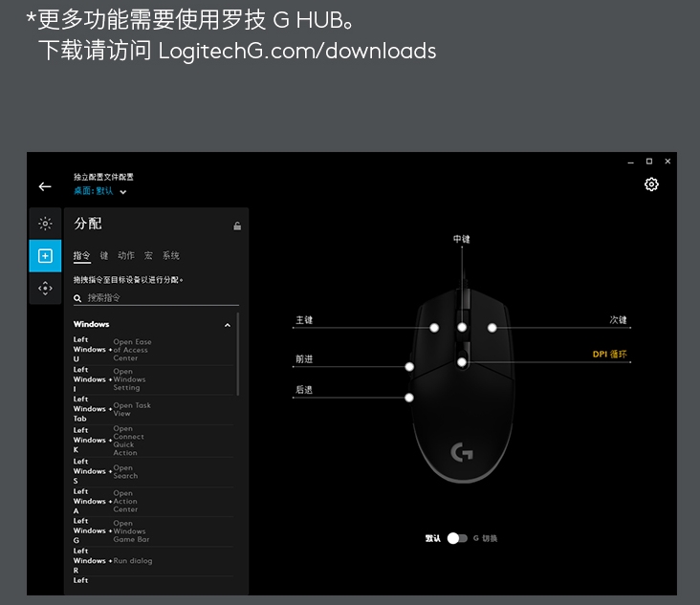This screenshot has width=700, height=605.
Task: Select Open Action Center command
Action: point(153,501)
